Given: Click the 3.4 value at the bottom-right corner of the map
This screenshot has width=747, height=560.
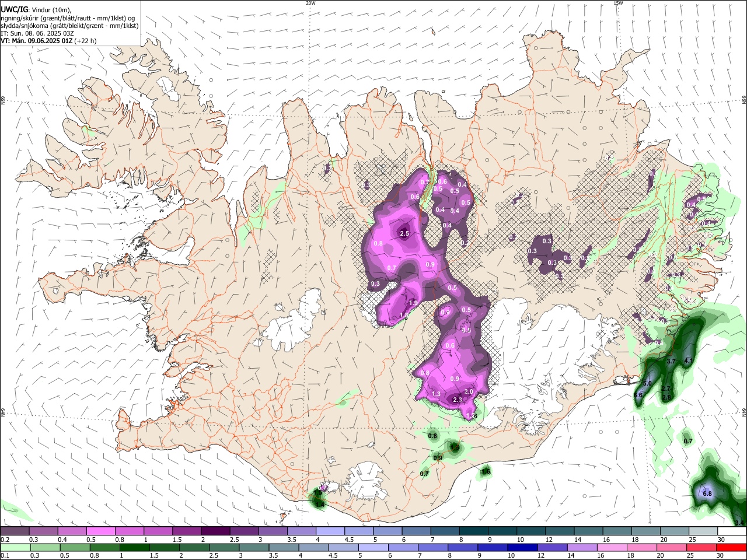Looking at the screenshot, I should coord(739,522).
